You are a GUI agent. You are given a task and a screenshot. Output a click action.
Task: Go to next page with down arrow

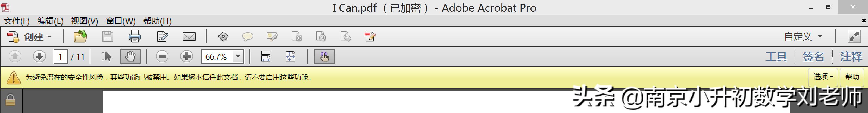[39, 56]
